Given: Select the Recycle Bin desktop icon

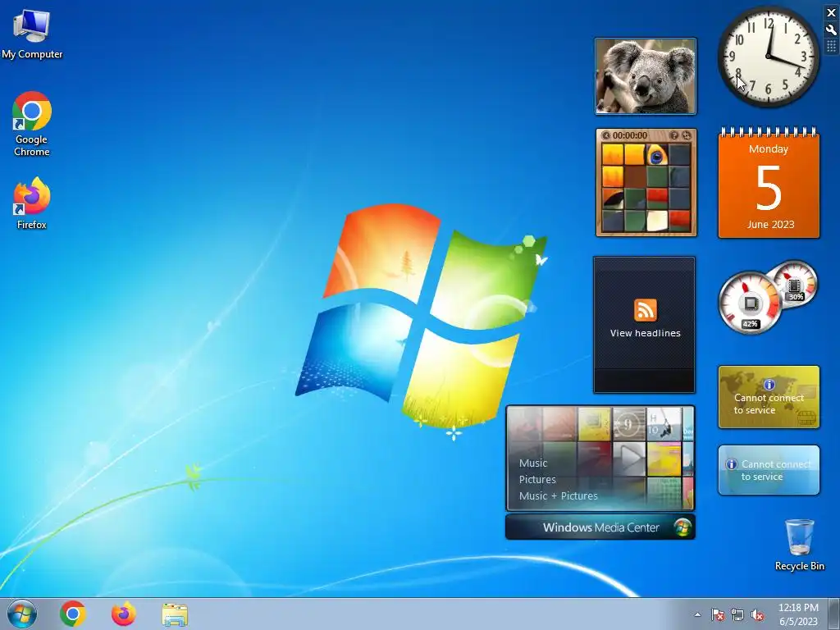Looking at the screenshot, I should click(x=799, y=545).
